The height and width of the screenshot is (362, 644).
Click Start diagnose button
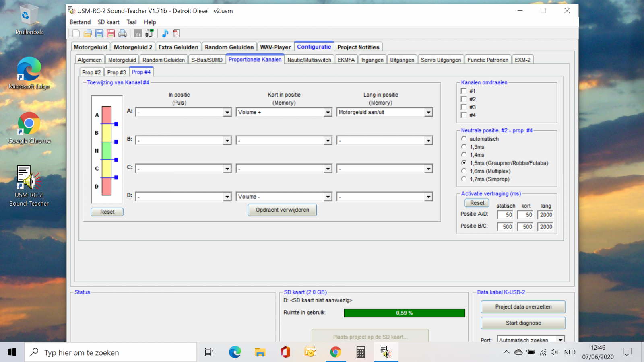[523, 323]
